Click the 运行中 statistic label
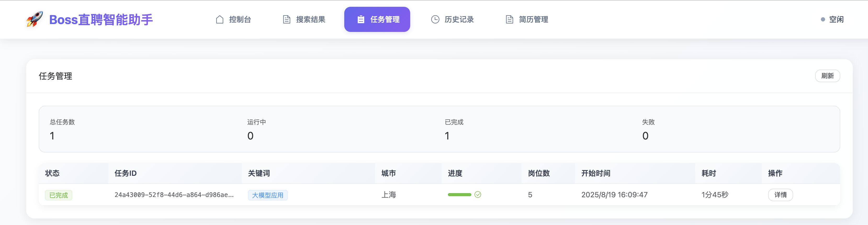The height and width of the screenshot is (225, 868). pyautogui.click(x=256, y=122)
